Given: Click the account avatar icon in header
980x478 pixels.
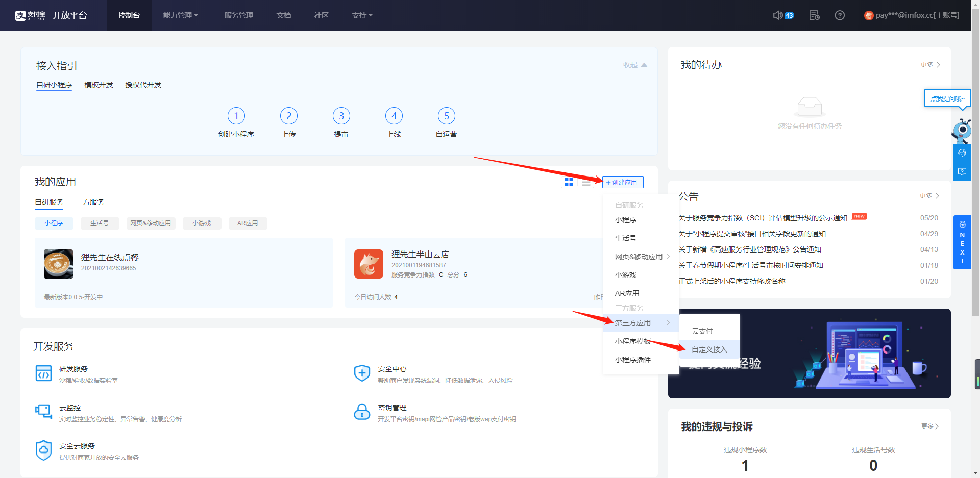Looking at the screenshot, I should click(x=869, y=16).
